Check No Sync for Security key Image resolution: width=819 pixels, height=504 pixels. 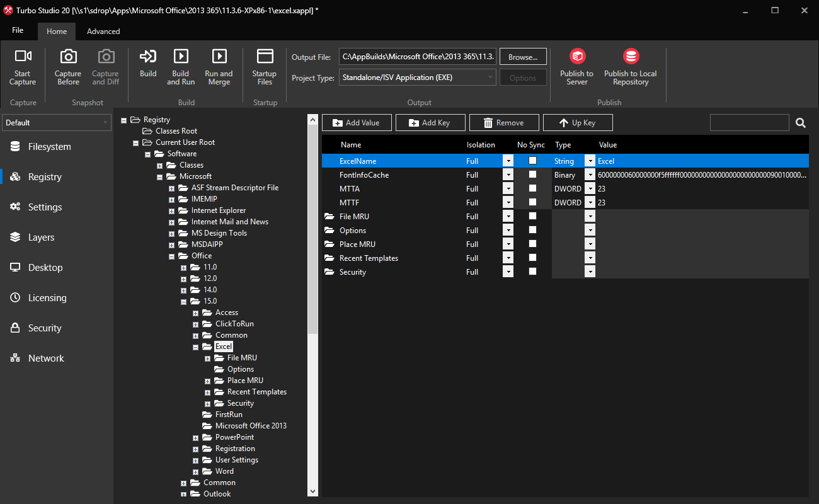(532, 272)
